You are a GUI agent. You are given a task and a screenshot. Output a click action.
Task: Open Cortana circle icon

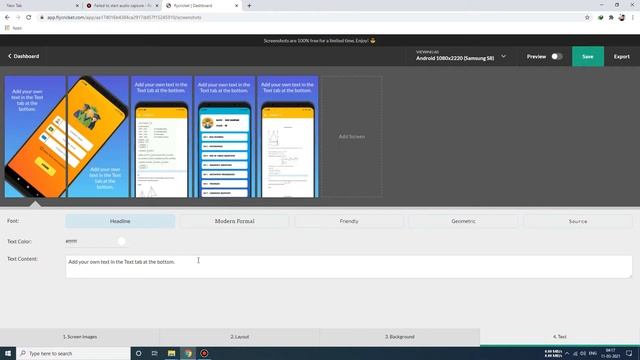pos(139,353)
